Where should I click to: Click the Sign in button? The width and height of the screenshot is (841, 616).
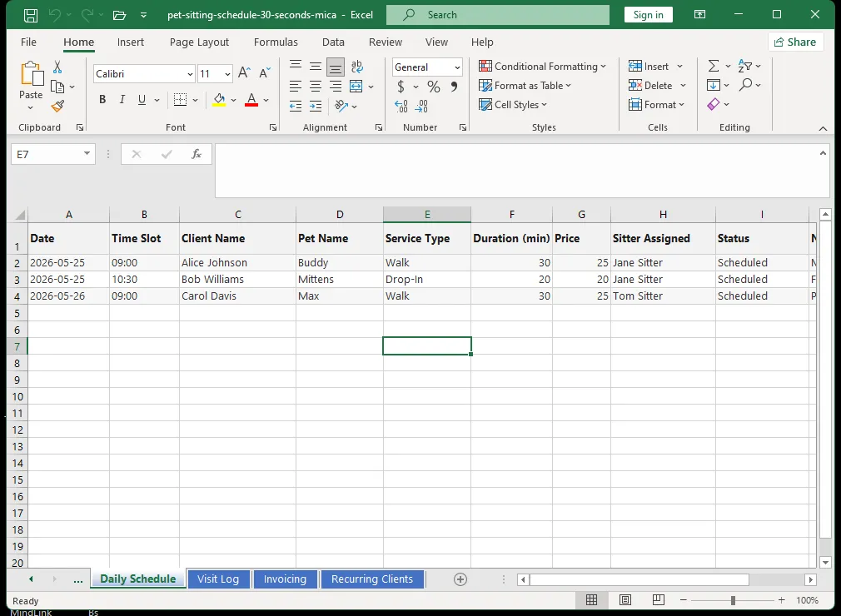648,14
